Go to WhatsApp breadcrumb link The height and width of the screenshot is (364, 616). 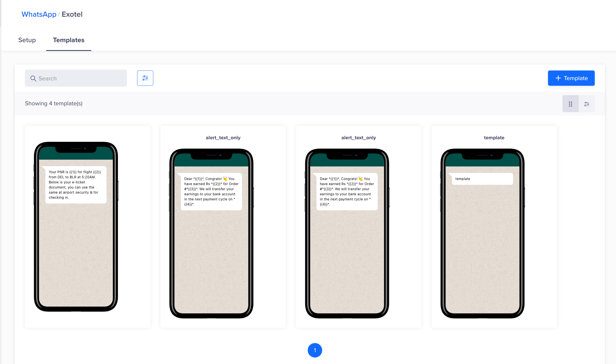coord(39,14)
